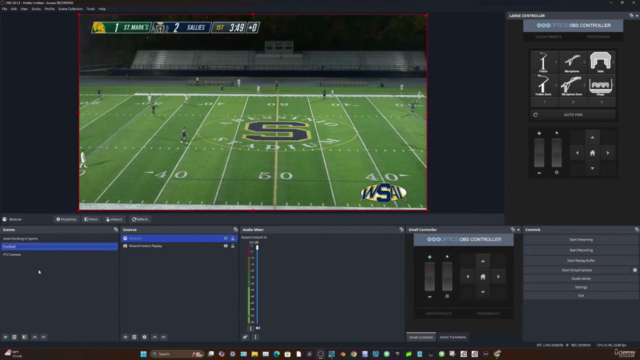
Task: Toggle visibility of Roland Instant Replay source
Action: coord(226,246)
